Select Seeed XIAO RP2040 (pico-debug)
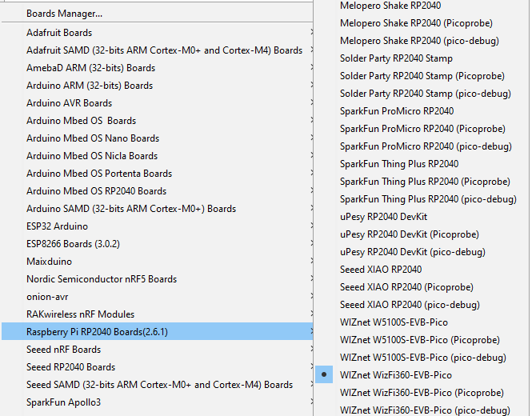 (422, 305)
